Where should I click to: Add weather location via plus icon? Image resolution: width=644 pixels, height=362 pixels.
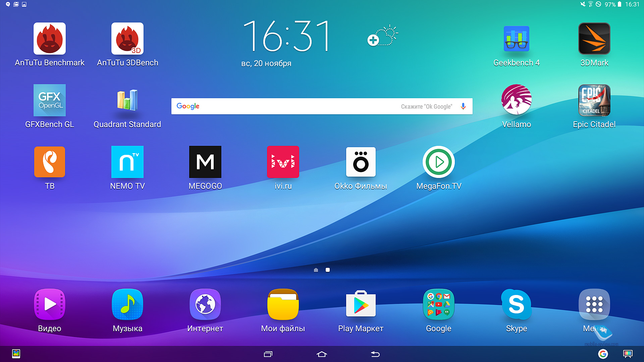(373, 40)
